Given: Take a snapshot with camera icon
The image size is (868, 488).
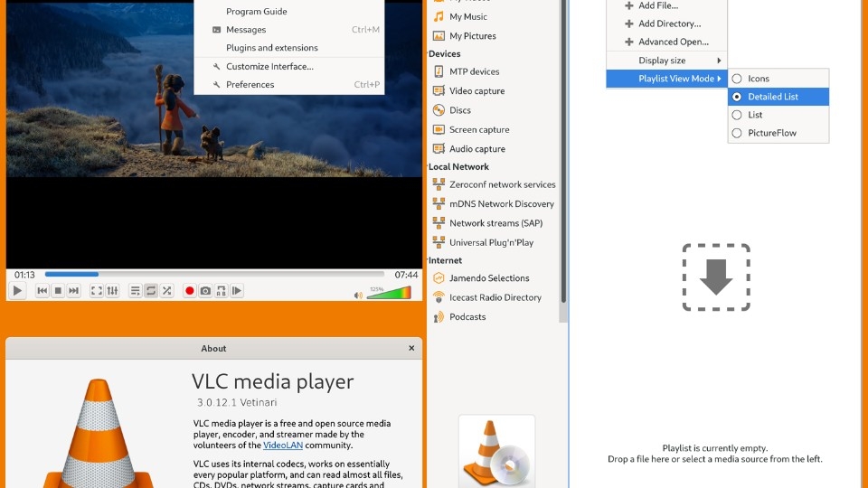Looking at the screenshot, I should 205,290.
